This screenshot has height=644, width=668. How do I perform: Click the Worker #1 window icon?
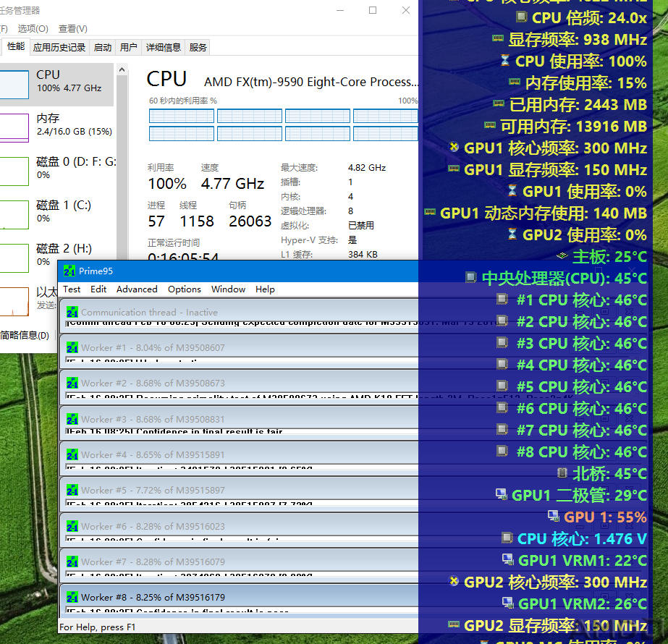coord(72,347)
